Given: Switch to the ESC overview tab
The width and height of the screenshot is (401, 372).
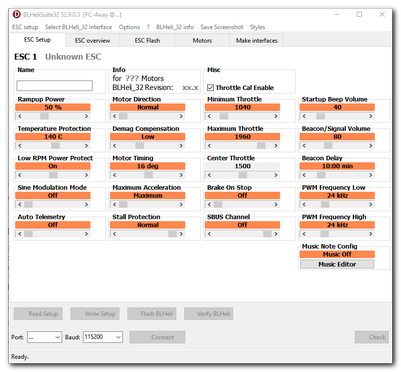Looking at the screenshot, I should point(92,40).
